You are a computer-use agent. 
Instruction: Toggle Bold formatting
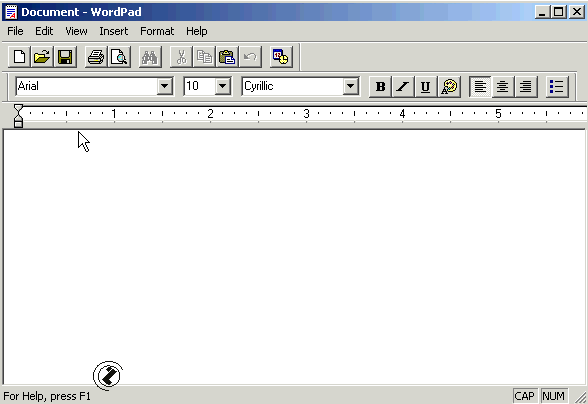[x=380, y=87]
